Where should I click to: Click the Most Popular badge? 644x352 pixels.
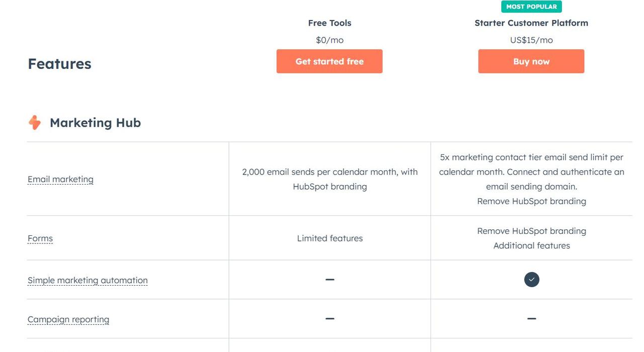[531, 7]
